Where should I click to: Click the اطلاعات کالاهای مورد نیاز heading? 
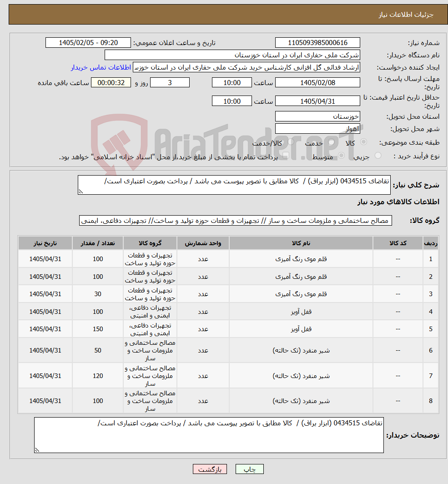point(398,202)
